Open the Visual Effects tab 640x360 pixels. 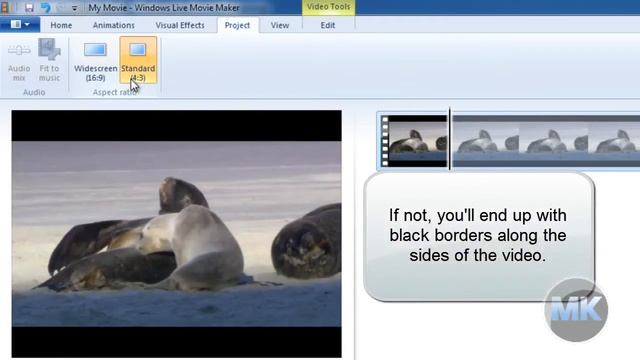(180, 25)
